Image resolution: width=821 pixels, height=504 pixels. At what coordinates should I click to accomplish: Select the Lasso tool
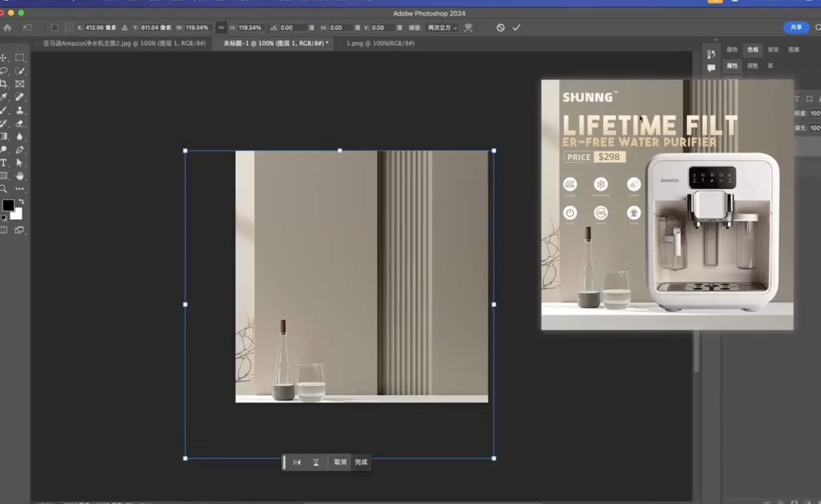[4, 71]
